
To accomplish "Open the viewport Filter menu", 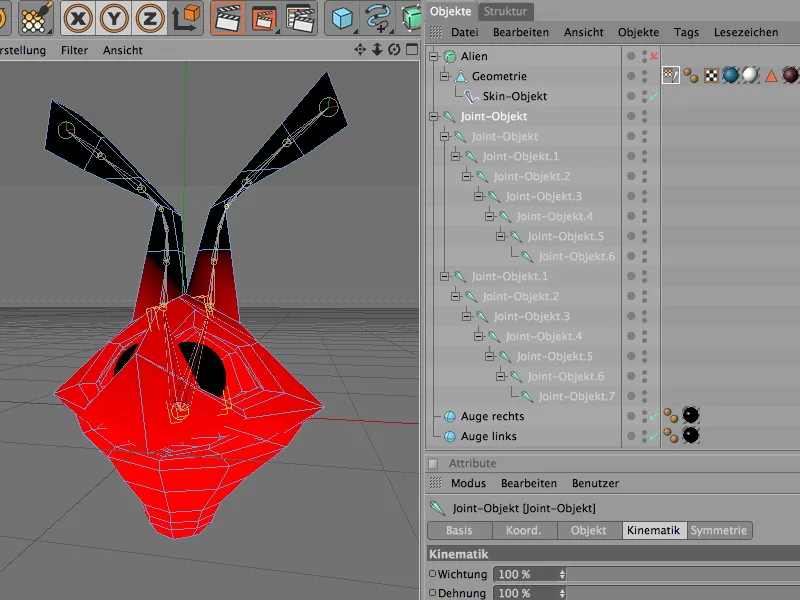I will [x=74, y=50].
